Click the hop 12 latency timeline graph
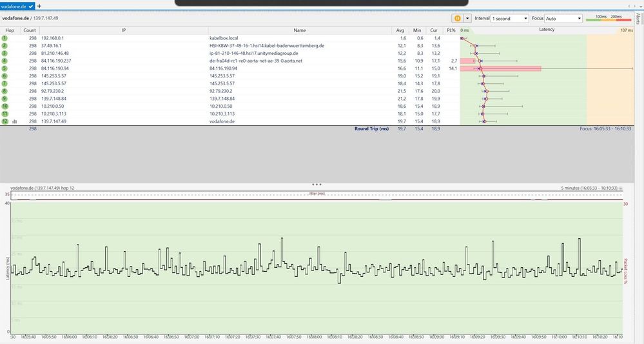 click(x=317, y=267)
